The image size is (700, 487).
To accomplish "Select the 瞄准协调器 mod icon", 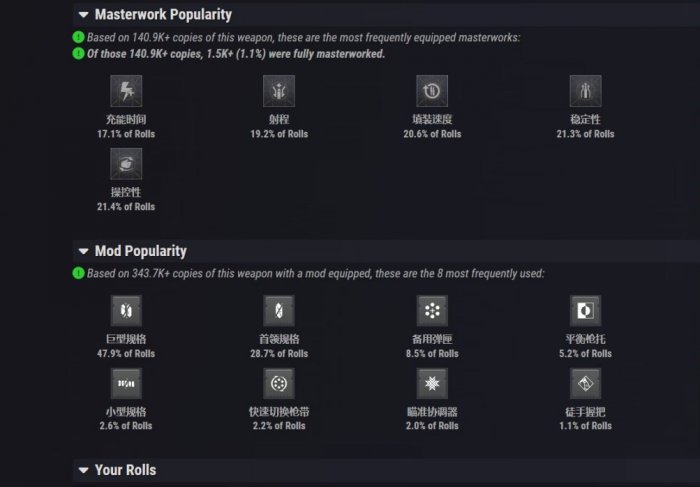I will [432, 384].
